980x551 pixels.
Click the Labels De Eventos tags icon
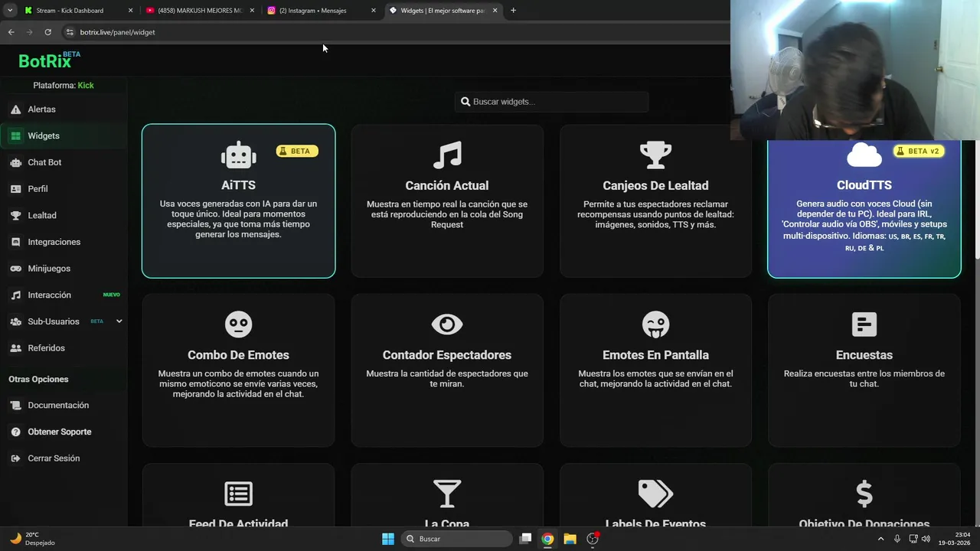(655, 494)
